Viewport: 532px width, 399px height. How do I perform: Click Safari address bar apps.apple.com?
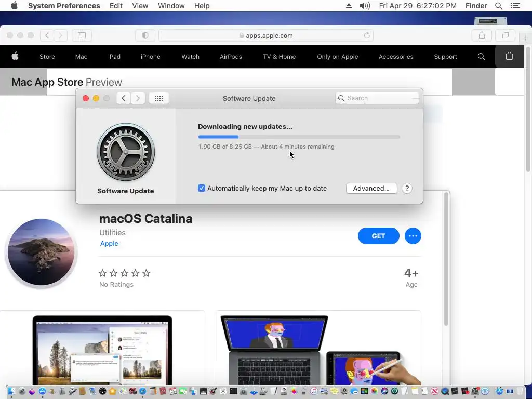(266, 35)
